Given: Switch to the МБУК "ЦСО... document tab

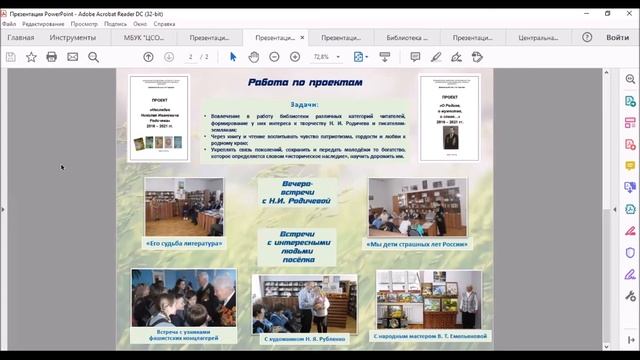Looking at the screenshot, I should [144, 38].
